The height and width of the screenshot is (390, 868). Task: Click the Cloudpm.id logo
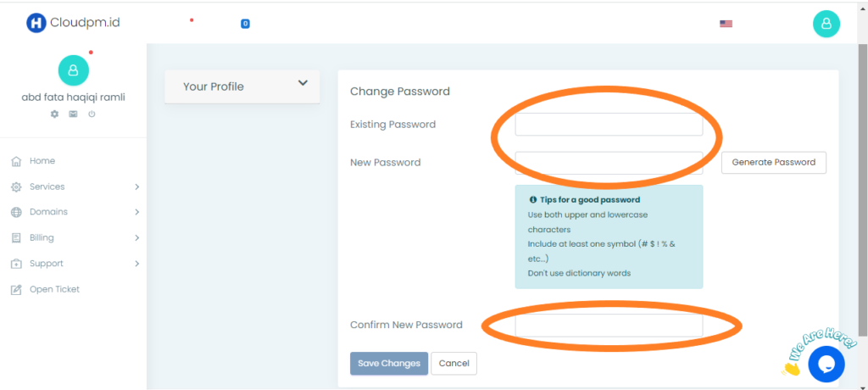pyautogui.click(x=73, y=23)
